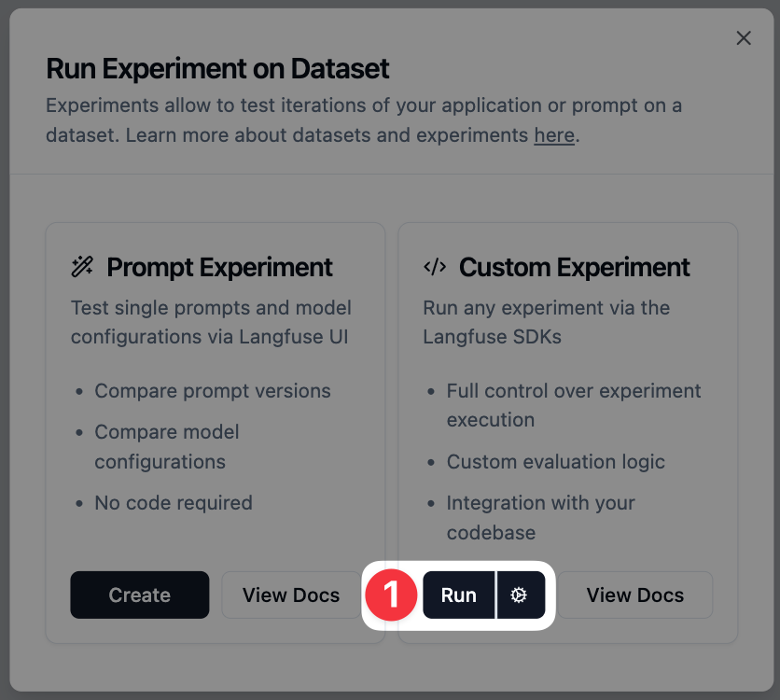Open experiment settings via the gear icon
This screenshot has height=700, width=780.
tap(520, 595)
